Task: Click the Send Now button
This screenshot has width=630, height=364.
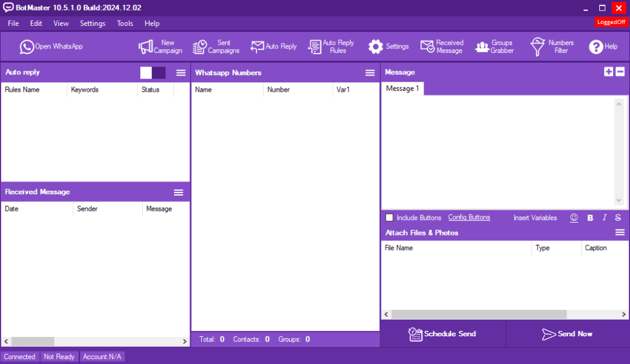Action: [x=567, y=334]
